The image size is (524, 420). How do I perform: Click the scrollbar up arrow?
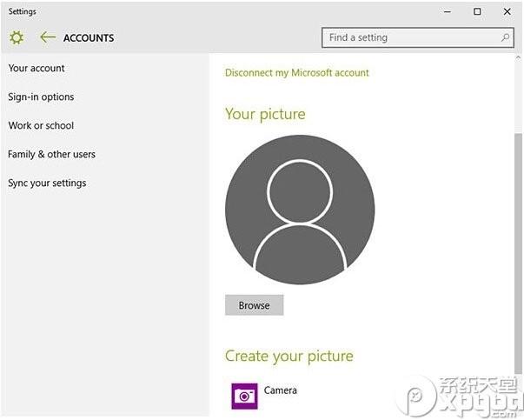518,57
